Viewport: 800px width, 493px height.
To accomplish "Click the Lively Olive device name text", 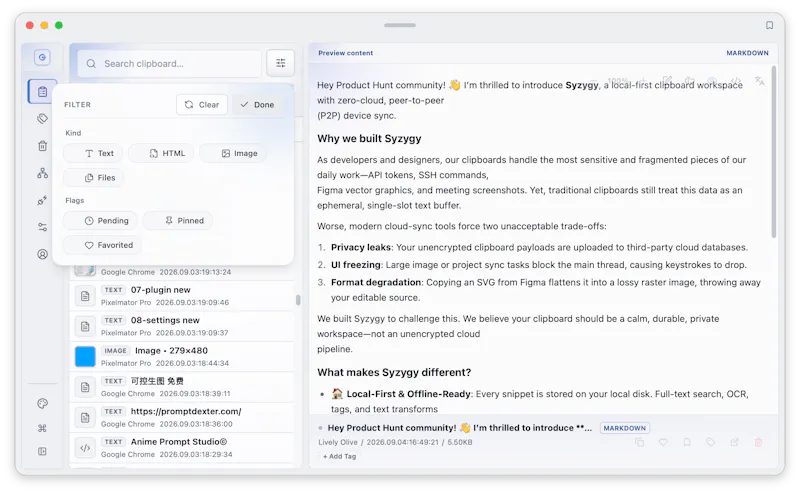I will (338, 442).
